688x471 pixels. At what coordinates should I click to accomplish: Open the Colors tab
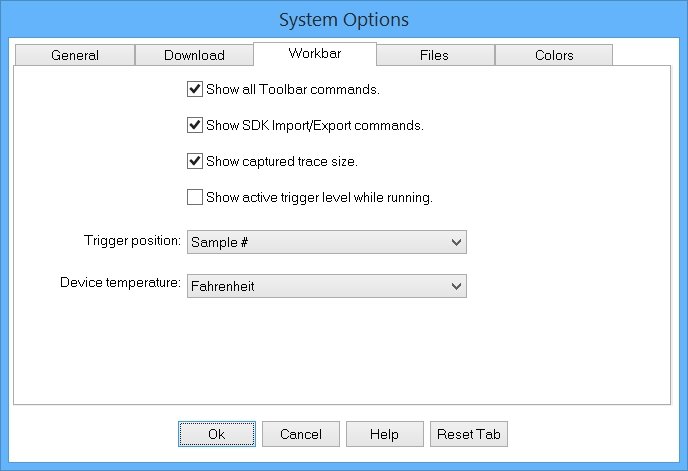[554, 55]
